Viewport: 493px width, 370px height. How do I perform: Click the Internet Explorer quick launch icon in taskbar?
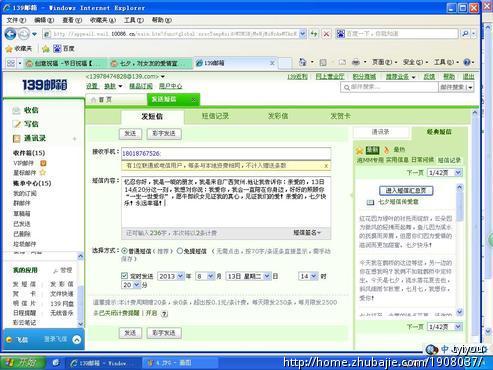(55, 362)
